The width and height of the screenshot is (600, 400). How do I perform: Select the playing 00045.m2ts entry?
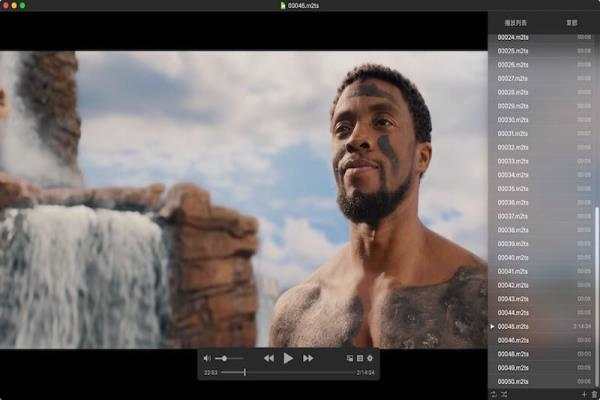541,327
